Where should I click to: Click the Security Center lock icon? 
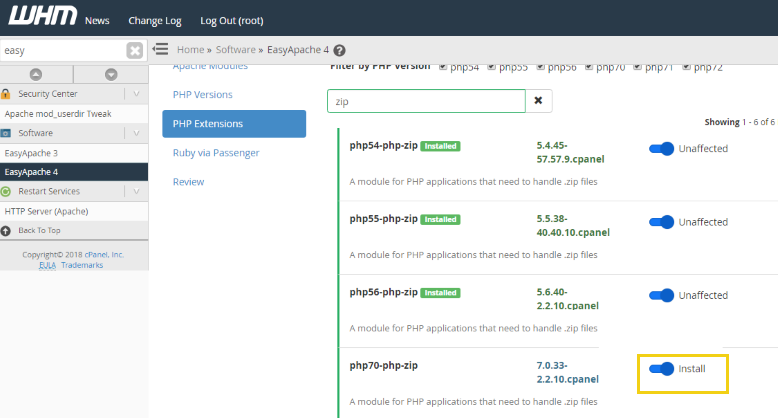6,93
